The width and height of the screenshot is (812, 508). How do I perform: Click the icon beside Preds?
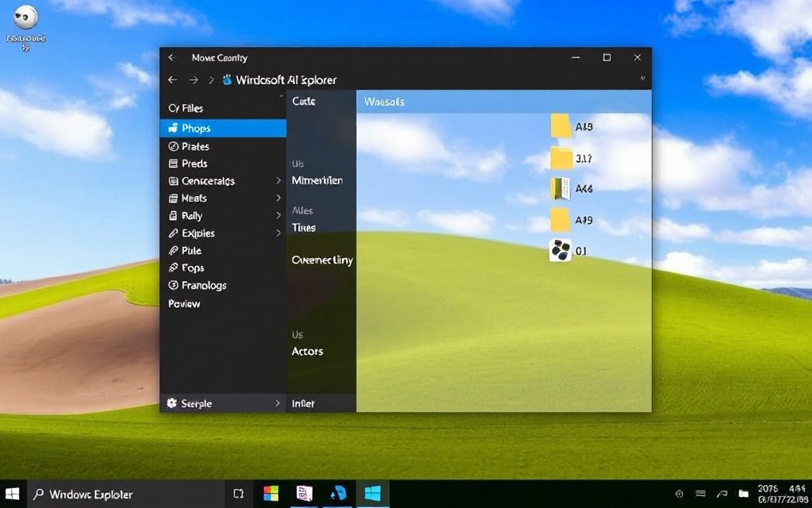pos(174,164)
